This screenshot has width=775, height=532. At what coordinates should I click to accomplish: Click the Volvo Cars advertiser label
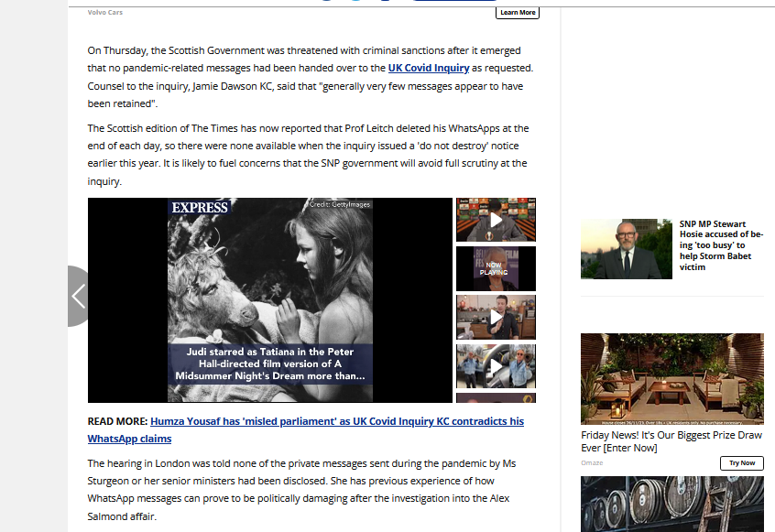(x=104, y=12)
